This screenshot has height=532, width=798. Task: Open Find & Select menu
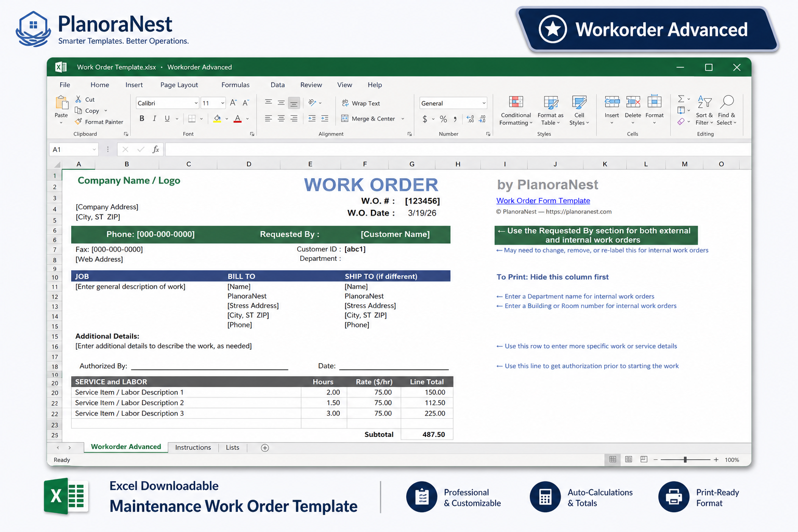click(x=726, y=111)
